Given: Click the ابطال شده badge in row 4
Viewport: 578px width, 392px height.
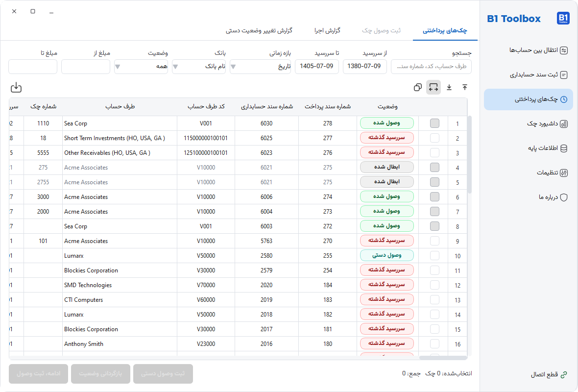Looking at the screenshot, I should 386,168.
